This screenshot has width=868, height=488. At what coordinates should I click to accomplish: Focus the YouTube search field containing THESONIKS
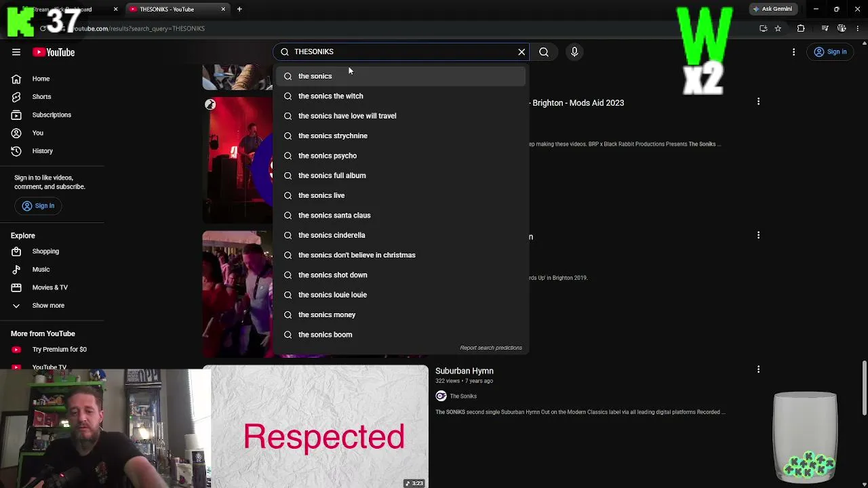click(400, 52)
